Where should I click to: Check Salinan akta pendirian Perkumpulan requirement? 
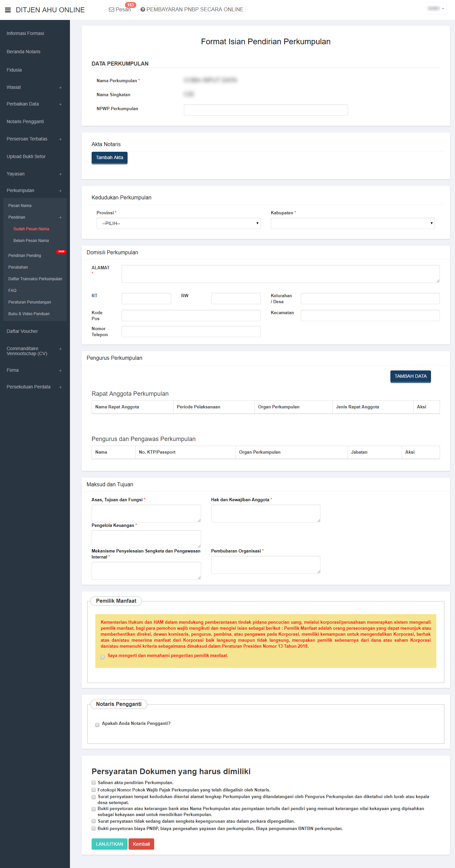[94, 782]
